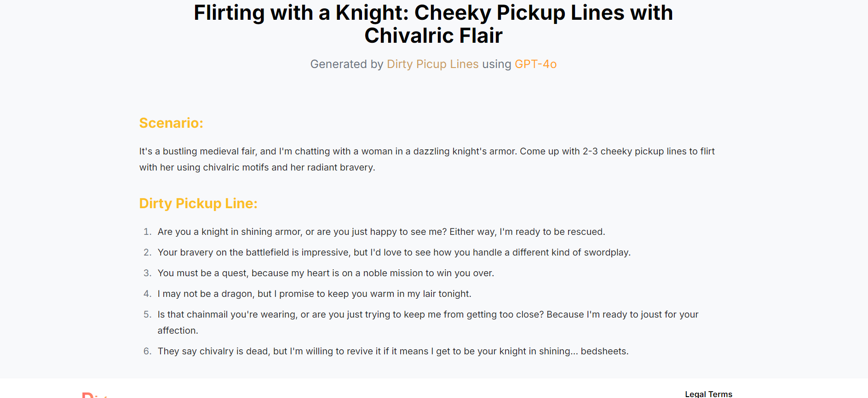
Task: Select the pickup line ending with bedsheets
Action: (393, 351)
